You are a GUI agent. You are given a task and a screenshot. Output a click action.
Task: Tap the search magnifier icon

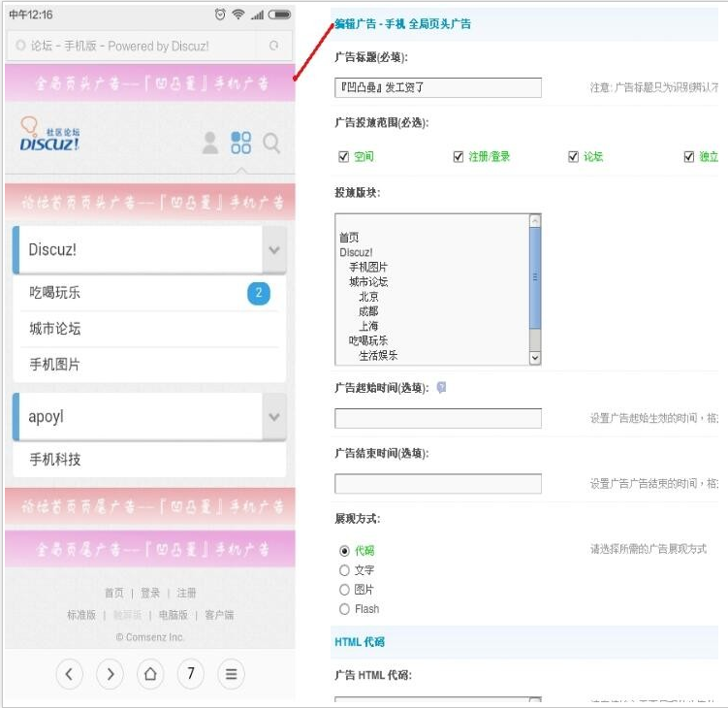[x=271, y=144]
